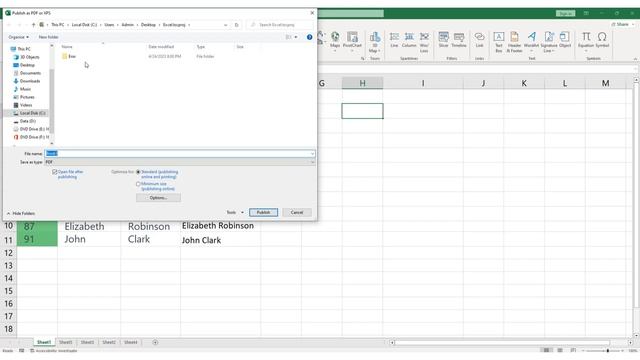This screenshot has width=640, height=360.
Task: Add a Signature Line
Action: coord(549,42)
